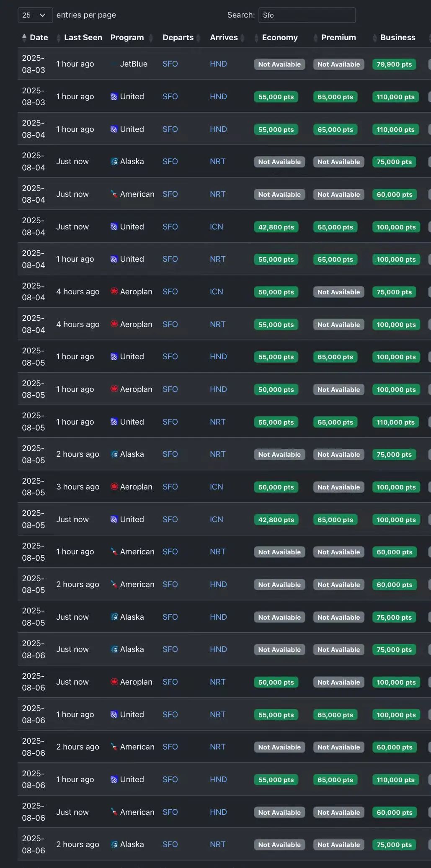
Task: Select the JetBlue 79,900 pts business badge
Action: pyautogui.click(x=394, y=64)
